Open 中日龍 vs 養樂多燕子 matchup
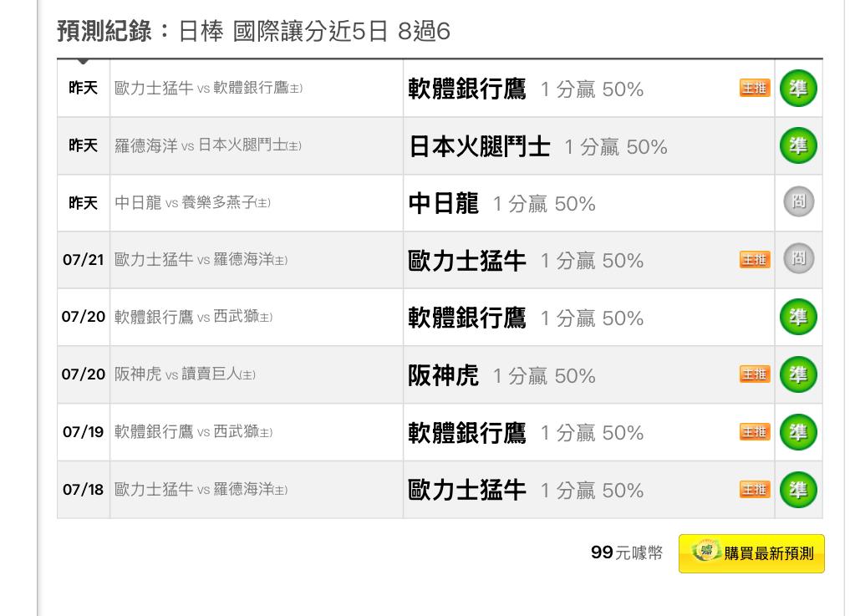Screen dimensions: 855x616 (192, 203)
